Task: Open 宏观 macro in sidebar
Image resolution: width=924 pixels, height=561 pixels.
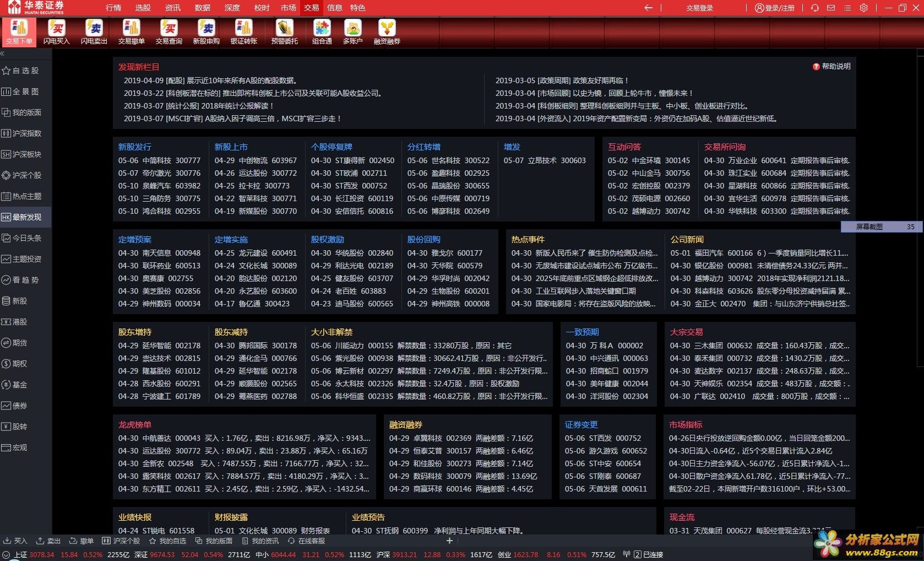Action: tap(26, 447)
